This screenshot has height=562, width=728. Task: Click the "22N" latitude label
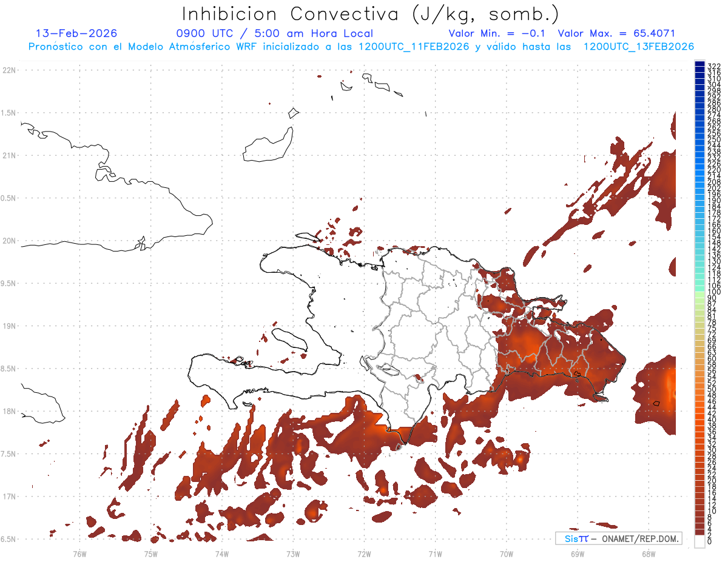click(9, 70)
